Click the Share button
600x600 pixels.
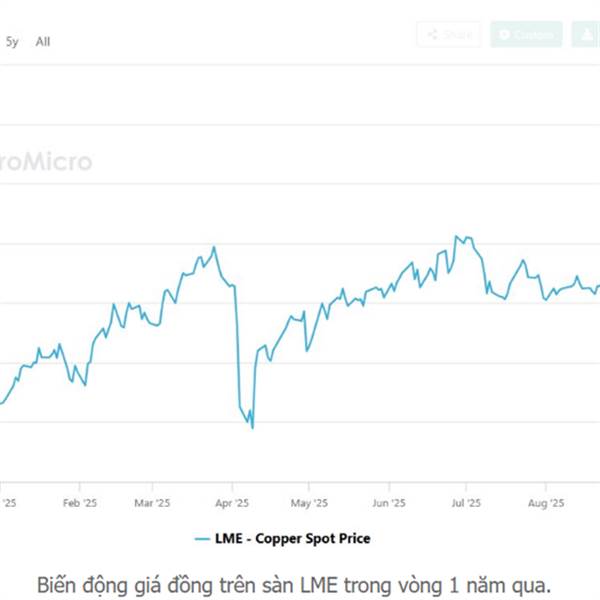click(448, 34)
